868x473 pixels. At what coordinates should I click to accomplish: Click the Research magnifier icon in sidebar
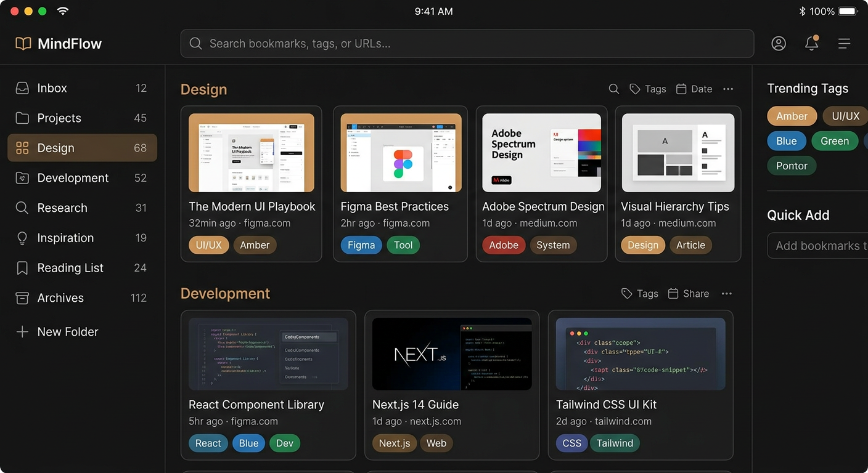(22, 208)
